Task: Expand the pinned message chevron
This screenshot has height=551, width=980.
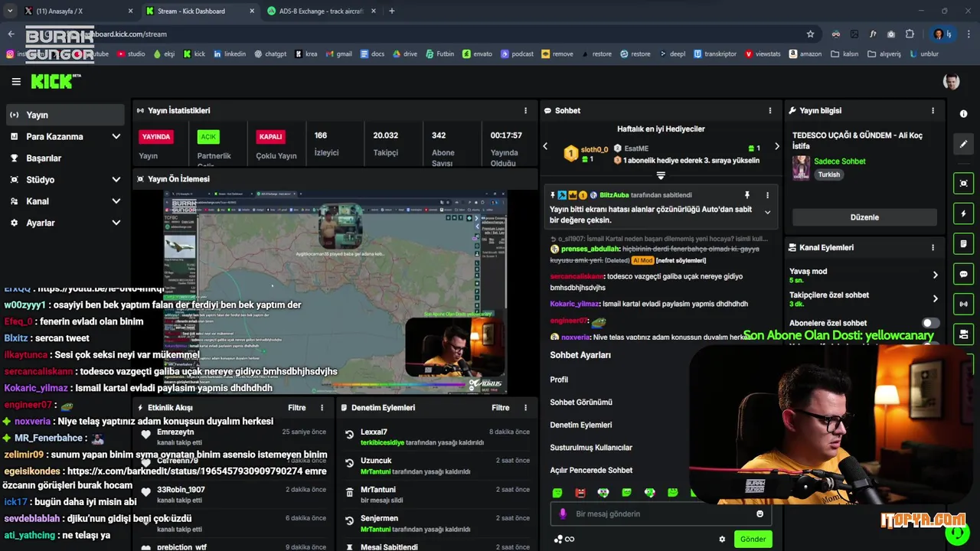Action: tap(767, 213)
